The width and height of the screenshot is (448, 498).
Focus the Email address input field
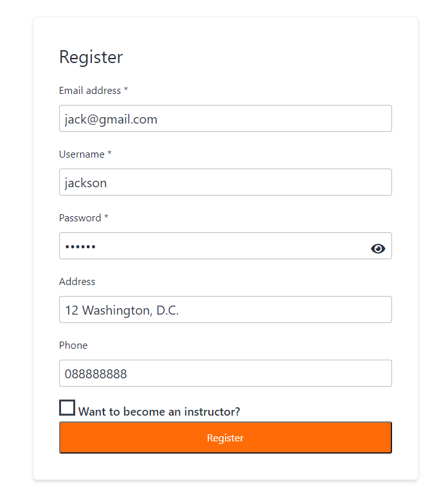(225, 119)
